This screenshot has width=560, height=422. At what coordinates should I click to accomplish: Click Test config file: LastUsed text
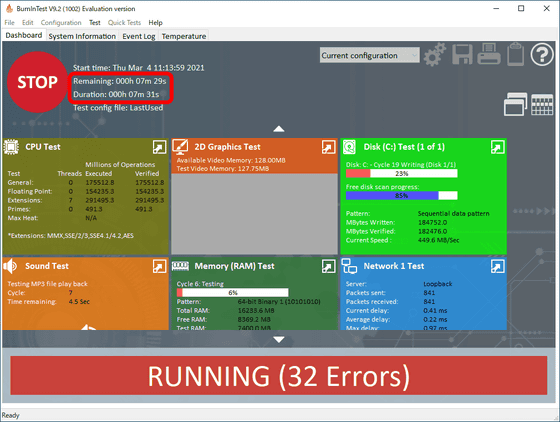(118, 108)
